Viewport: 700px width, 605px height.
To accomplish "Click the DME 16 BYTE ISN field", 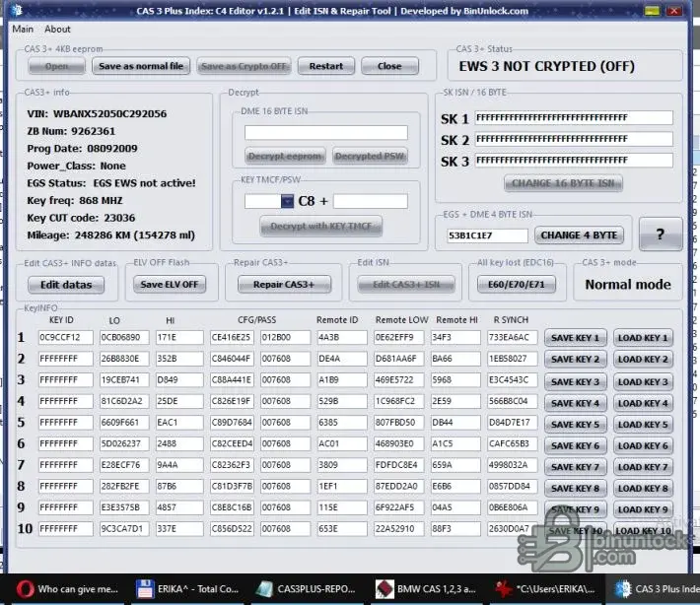I will tap(326, 132).
